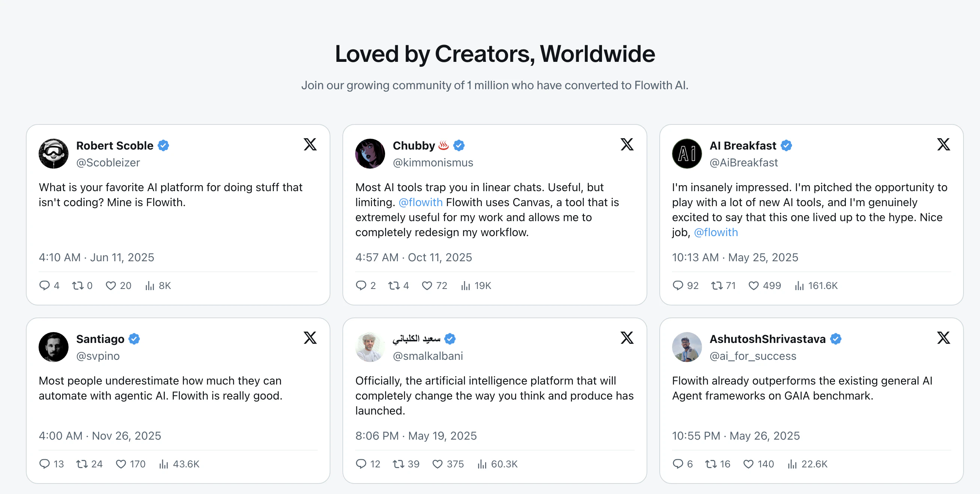Click the views chart icon on Chubby's tweet

coord(465,286)
